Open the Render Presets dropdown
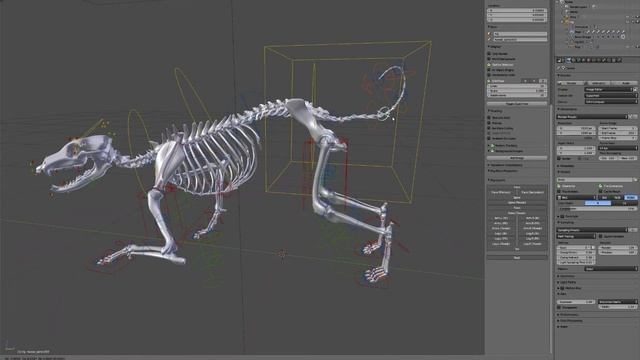 (x=591, y=117)
